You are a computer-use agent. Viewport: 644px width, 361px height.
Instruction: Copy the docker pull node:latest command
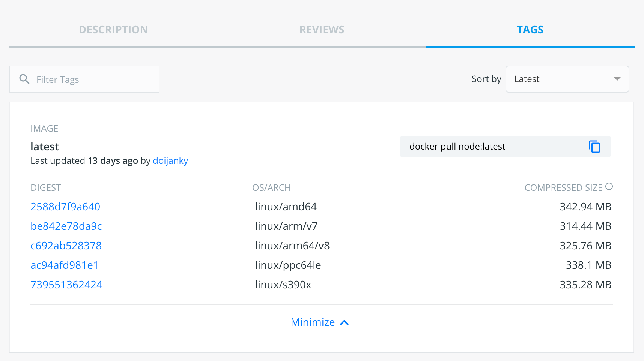click(594, 147)
